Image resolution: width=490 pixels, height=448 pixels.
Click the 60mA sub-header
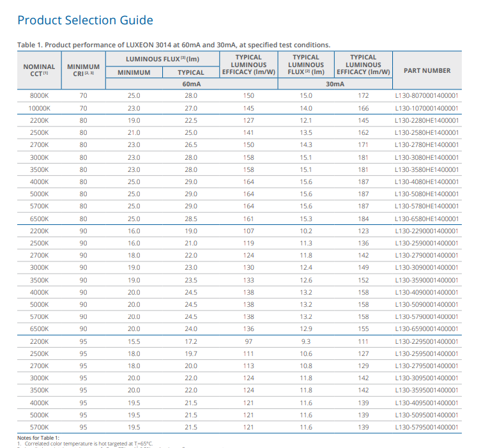[x=192, y=84]
